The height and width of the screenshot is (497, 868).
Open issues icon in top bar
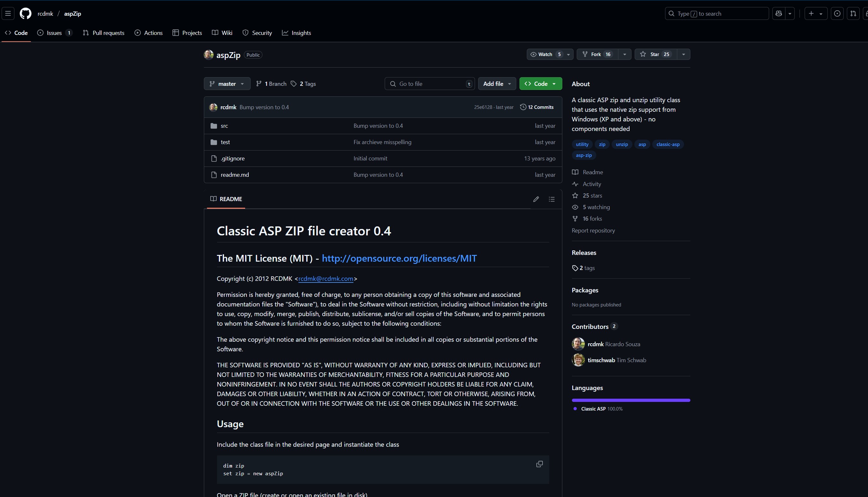[837, 14]
